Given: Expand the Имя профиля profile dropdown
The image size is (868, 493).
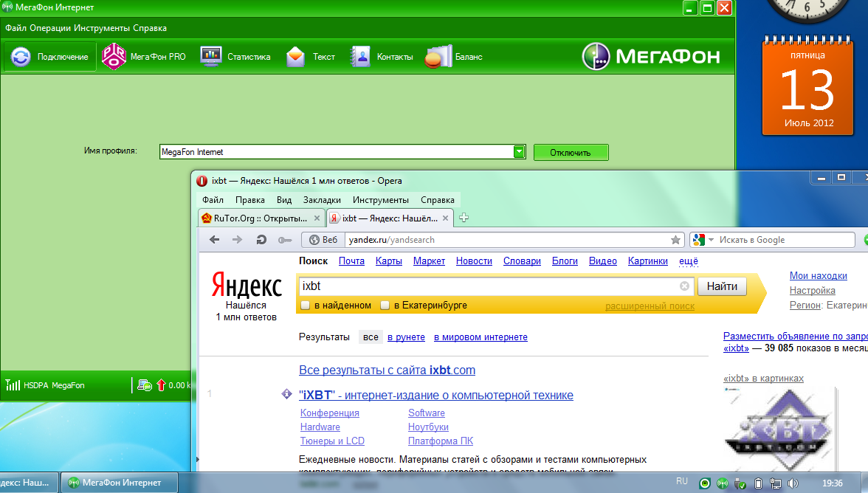Looking at the screenshot, I should pos(519,151).
